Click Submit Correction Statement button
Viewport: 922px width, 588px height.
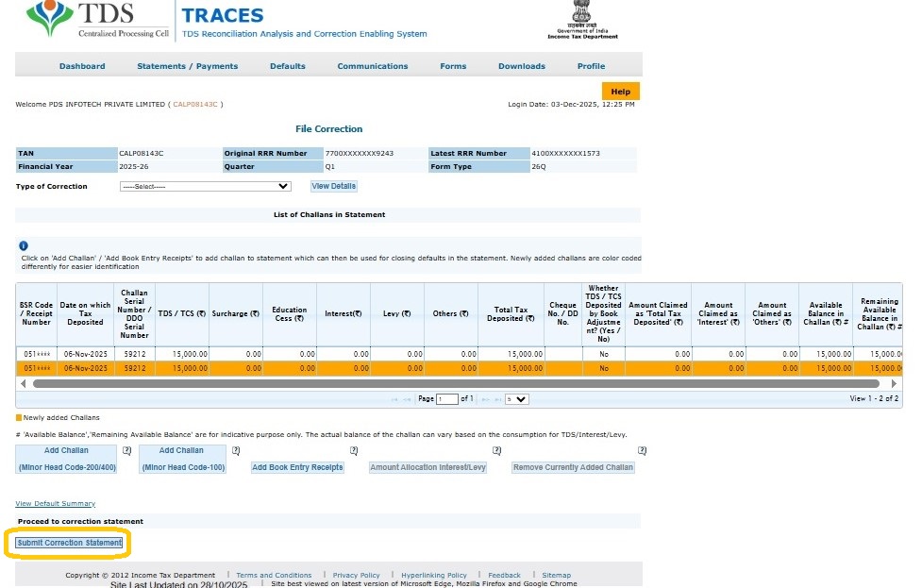[x=69, y=544]
